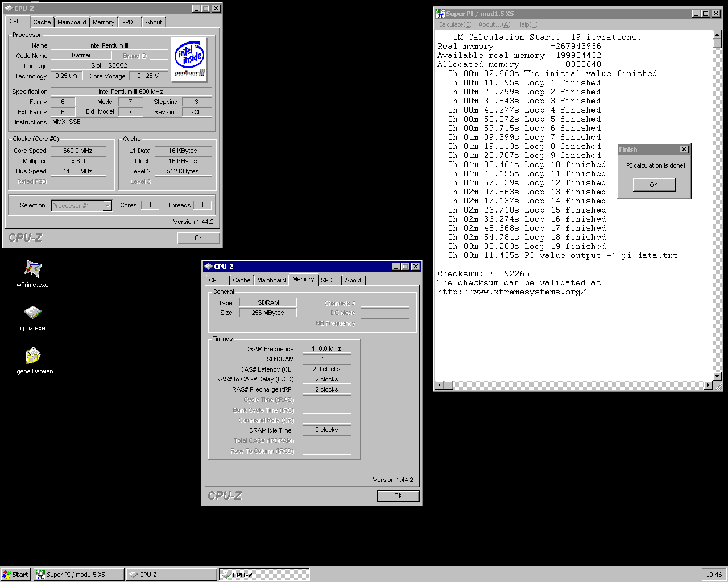Viewport: 728px width, 582px height.
Task: Click the xtremesystems.org URL text
Action: pos(512,292)
